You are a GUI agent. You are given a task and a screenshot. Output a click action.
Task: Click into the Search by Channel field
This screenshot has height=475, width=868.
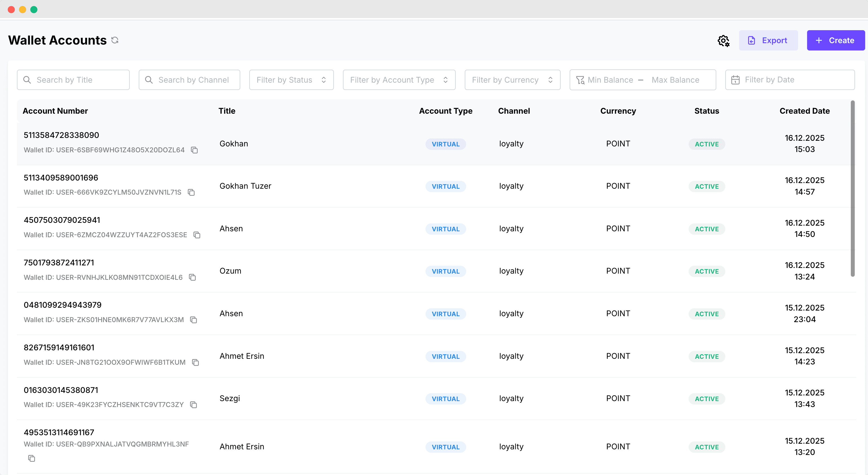coord(190,80)
